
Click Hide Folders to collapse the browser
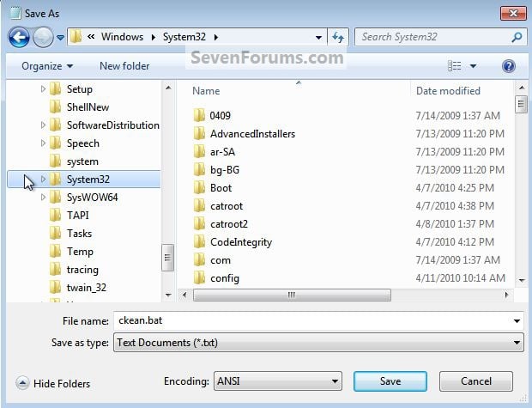pyautogui.click(x=53, y=383)
